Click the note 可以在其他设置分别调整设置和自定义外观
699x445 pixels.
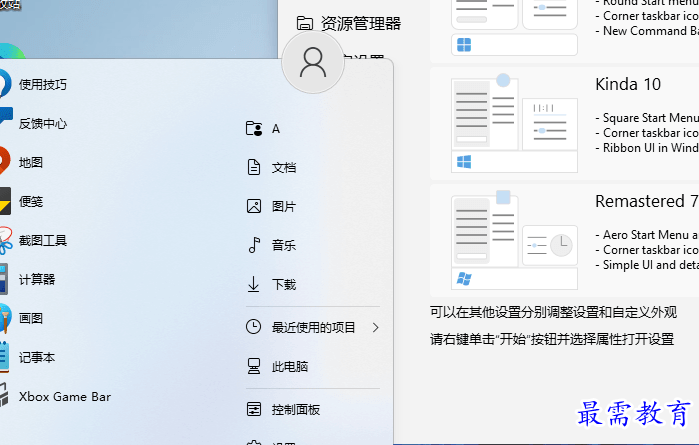tap(553, 312)
